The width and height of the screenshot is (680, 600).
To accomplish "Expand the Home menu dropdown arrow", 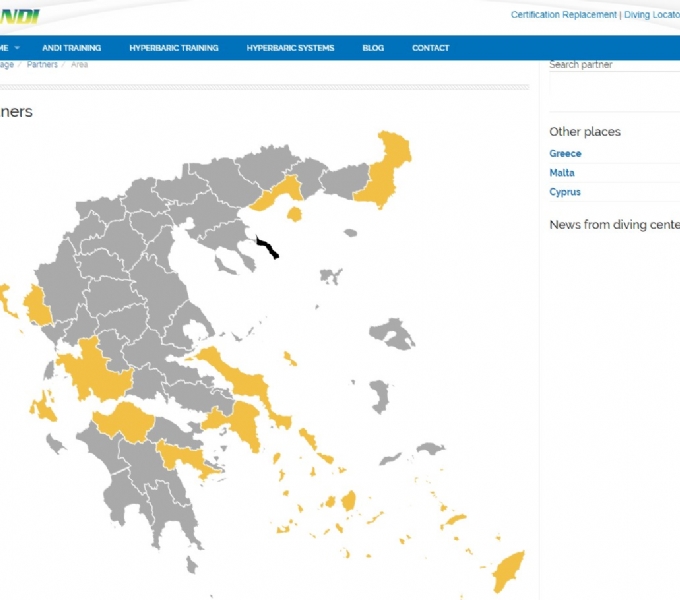I will click(x=17, y=48).
